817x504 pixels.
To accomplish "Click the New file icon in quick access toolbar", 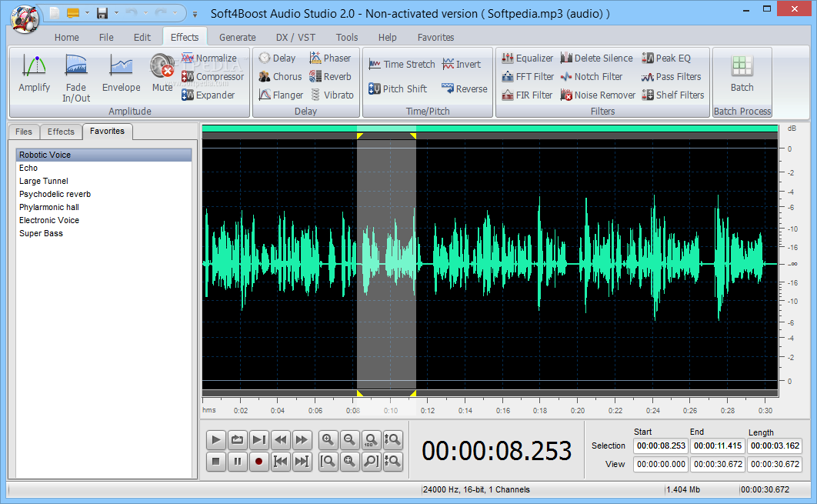I will [x=55, y=12].
